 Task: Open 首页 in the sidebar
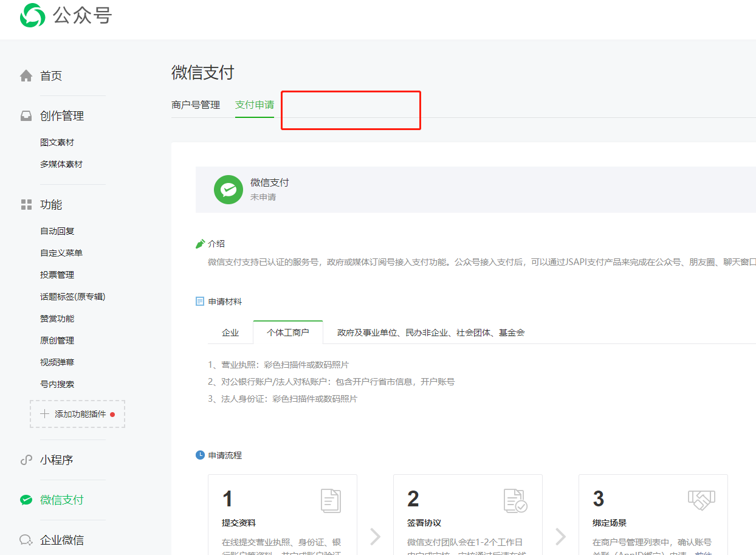51,76
